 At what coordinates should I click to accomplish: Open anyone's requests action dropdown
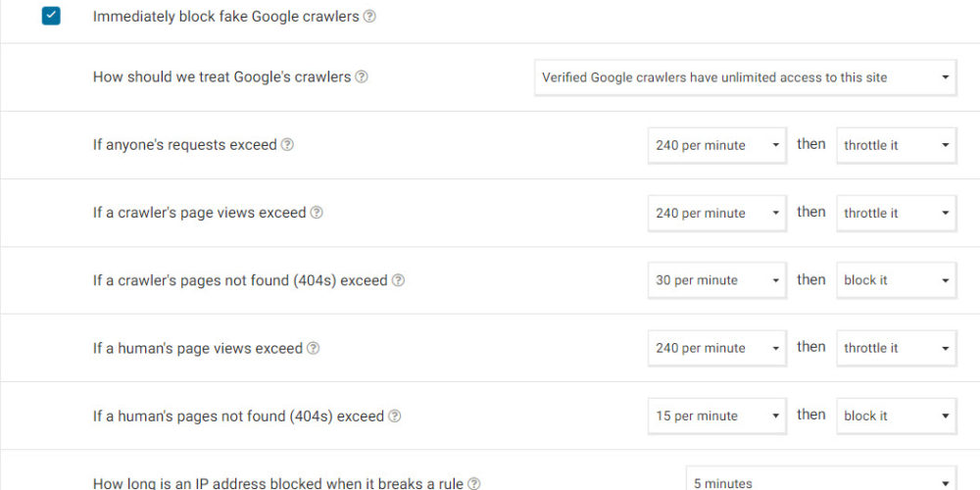[x=896, y=145]
